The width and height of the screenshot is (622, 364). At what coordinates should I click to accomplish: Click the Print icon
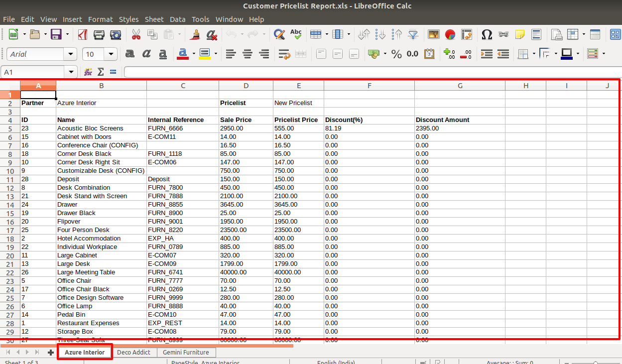point(99,34)
